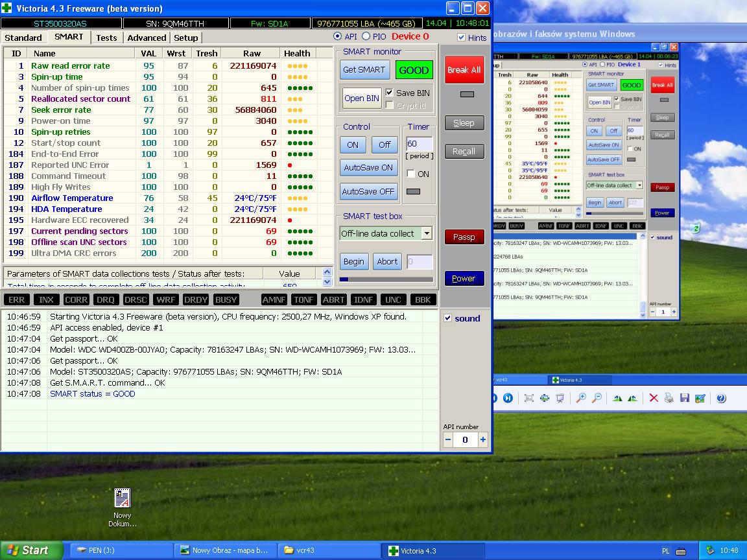Screen dimensions: 747x560
Task: Click Passp button
Action: [464, 237]
